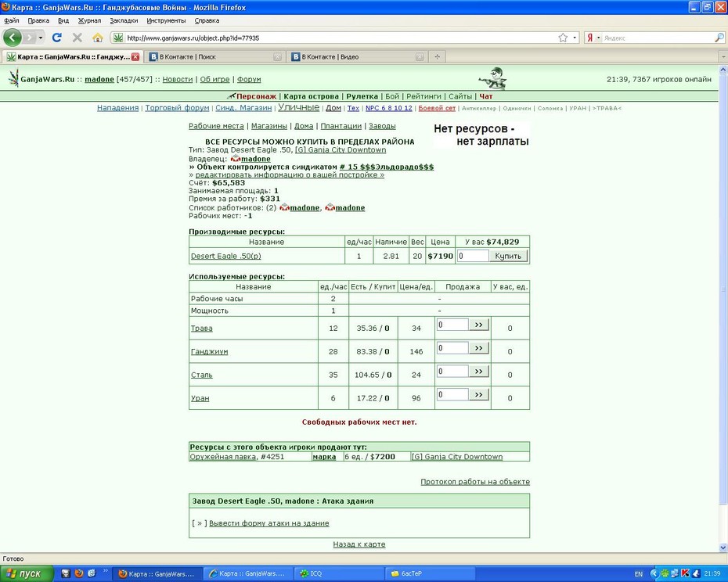Open Карта острова
The height and width of the screenshot is (582, 728).
coord(311,96)
